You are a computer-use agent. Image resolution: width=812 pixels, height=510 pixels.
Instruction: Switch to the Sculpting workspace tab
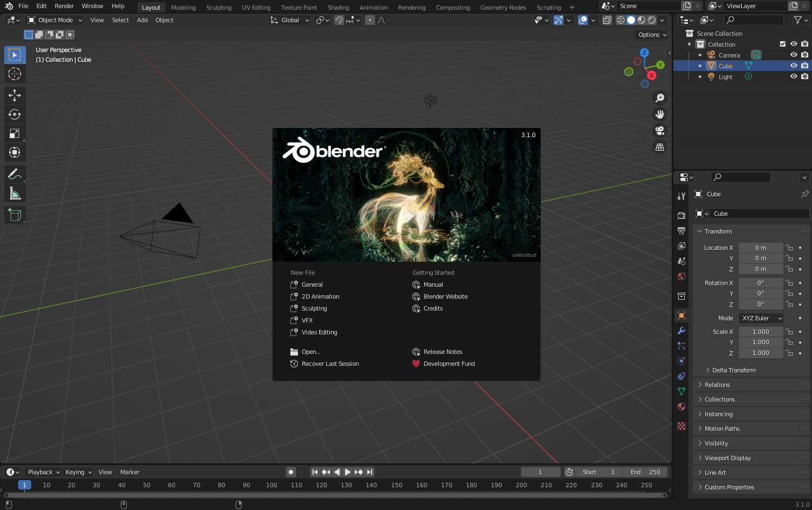point(219,8)
